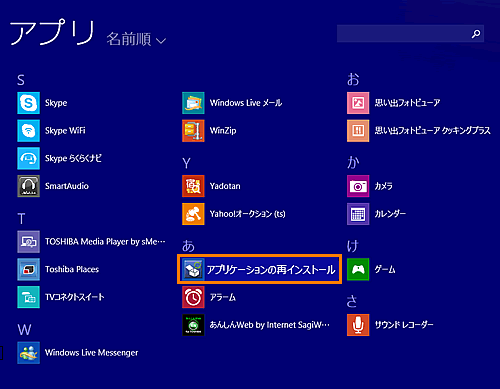
Task: Open 思い出フォトビューア pink icon
Action: (358, 103)
